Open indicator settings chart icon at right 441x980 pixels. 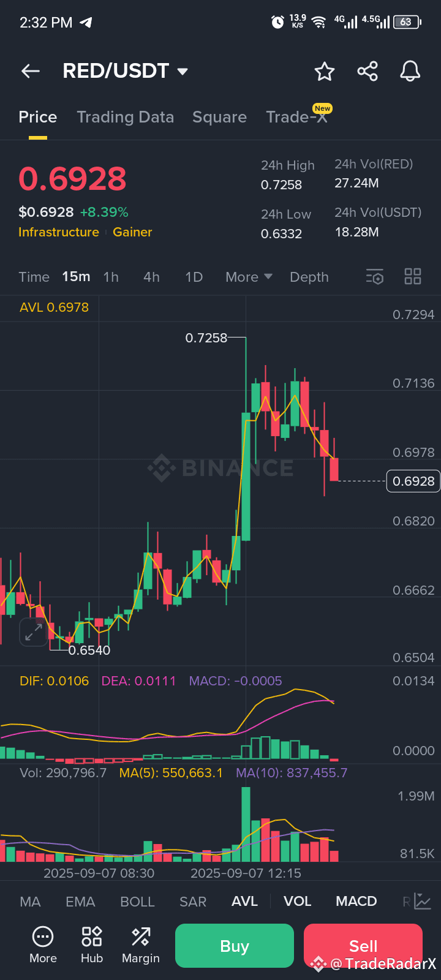[x=423, y=901]
